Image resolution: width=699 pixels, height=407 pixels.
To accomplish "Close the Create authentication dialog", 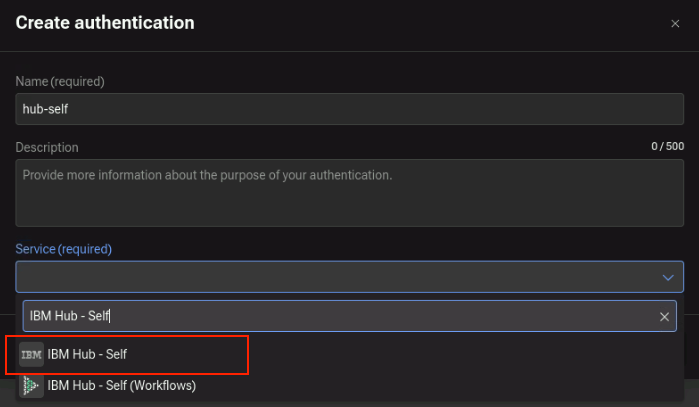I will pyautogui.click(x=675, y=24).
